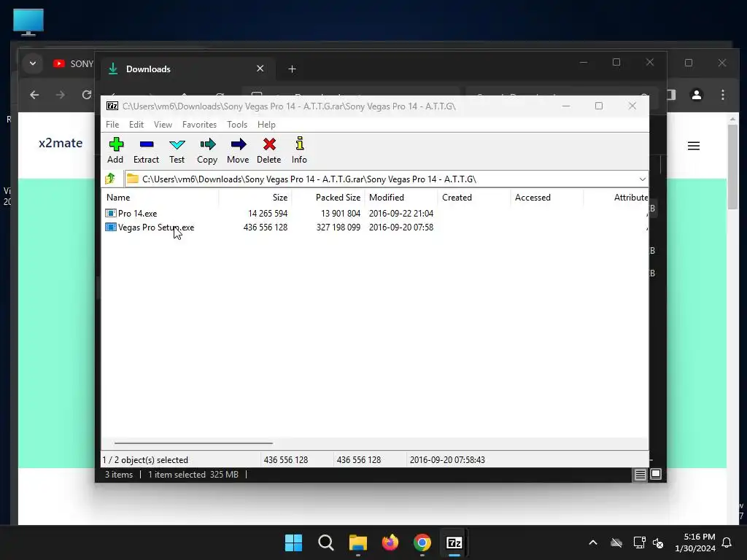This screenshot has width=747, height=560.
Task: Expand the address path dropdown
Action: coord(642,179)
